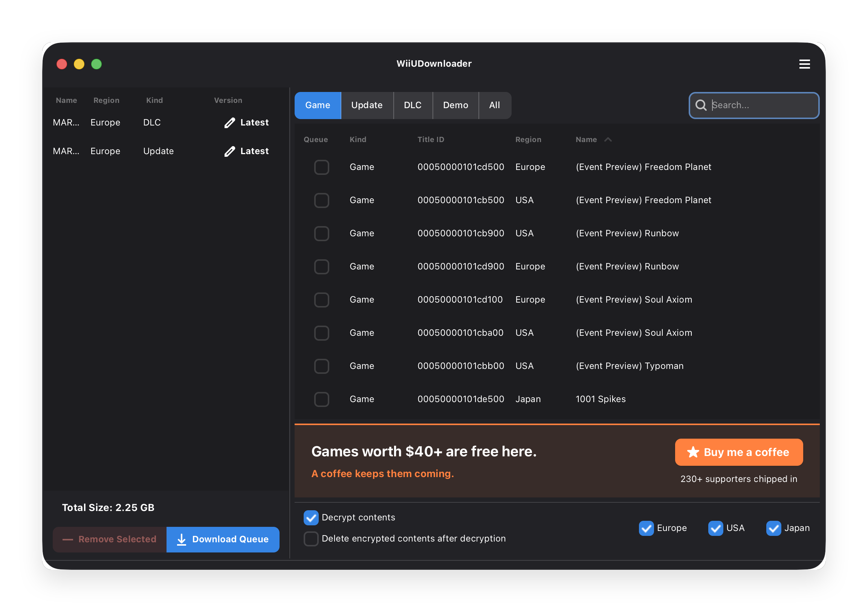Check queue box for Soul Axiom USA
This screenshot has width=868, height=612.
coord(321,333)
